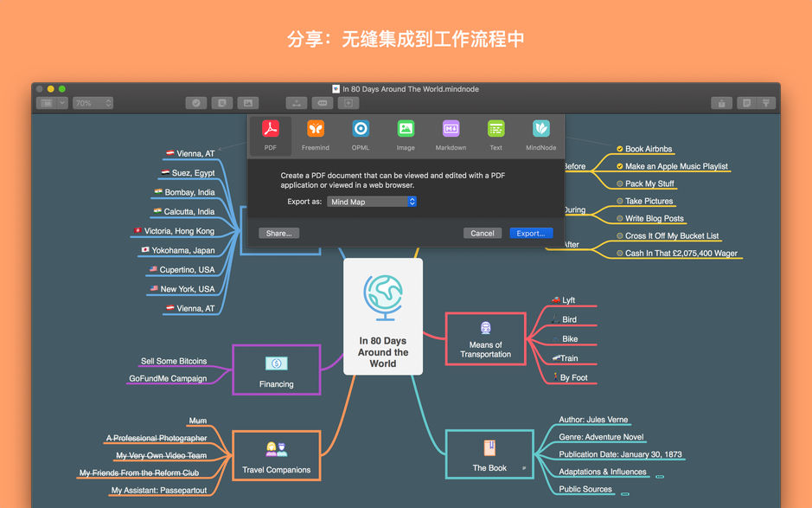
Task: Click the add node toolbar icon
Action: (x=348, y=103)
